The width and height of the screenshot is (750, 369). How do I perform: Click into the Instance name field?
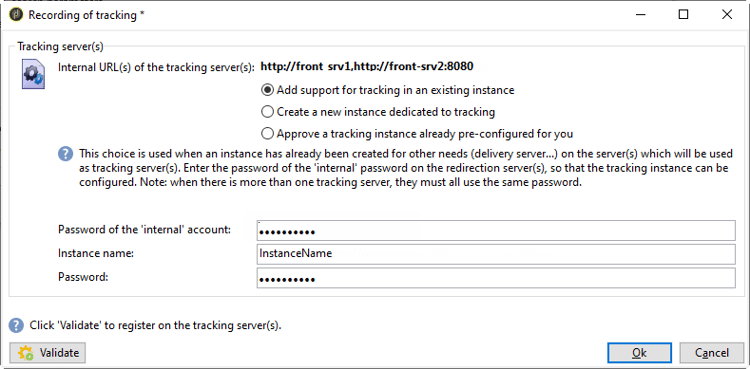pyautogui.click(x=496, y=254)
